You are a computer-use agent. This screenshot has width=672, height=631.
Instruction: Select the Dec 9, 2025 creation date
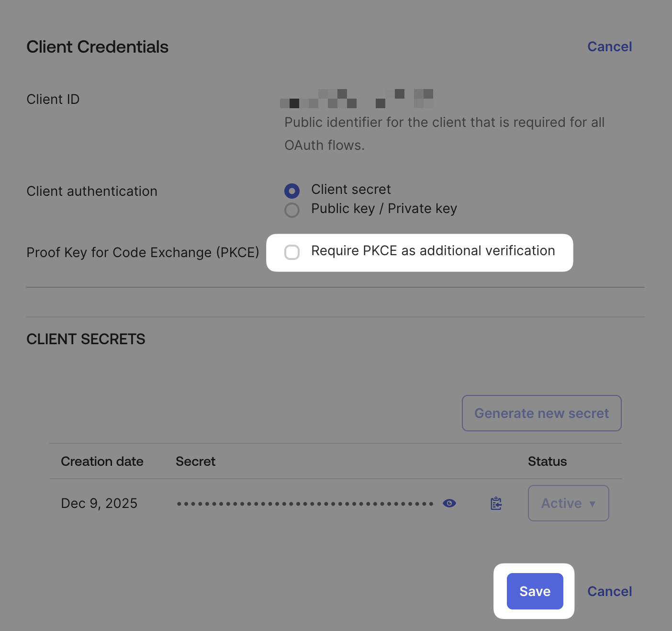99,503
